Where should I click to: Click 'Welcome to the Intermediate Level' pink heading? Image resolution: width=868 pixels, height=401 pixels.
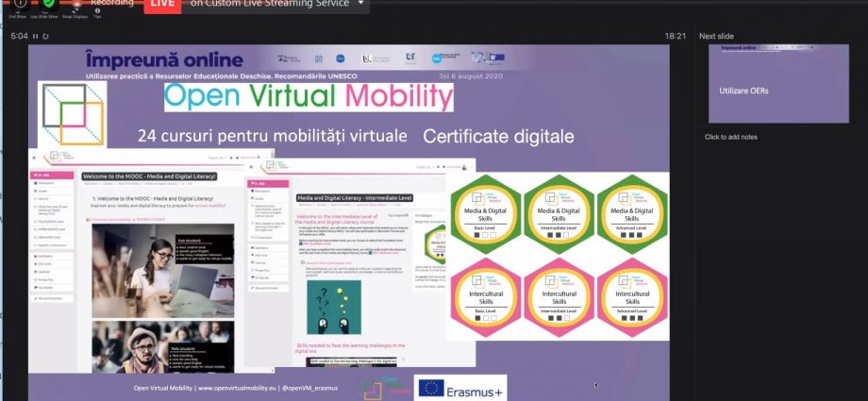[337, 219]
